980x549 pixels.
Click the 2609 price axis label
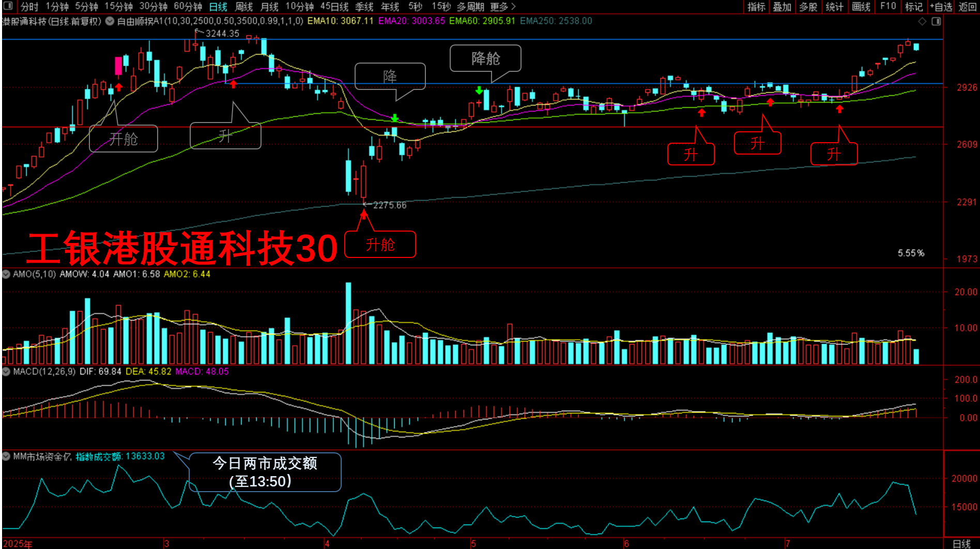[967, 144]
